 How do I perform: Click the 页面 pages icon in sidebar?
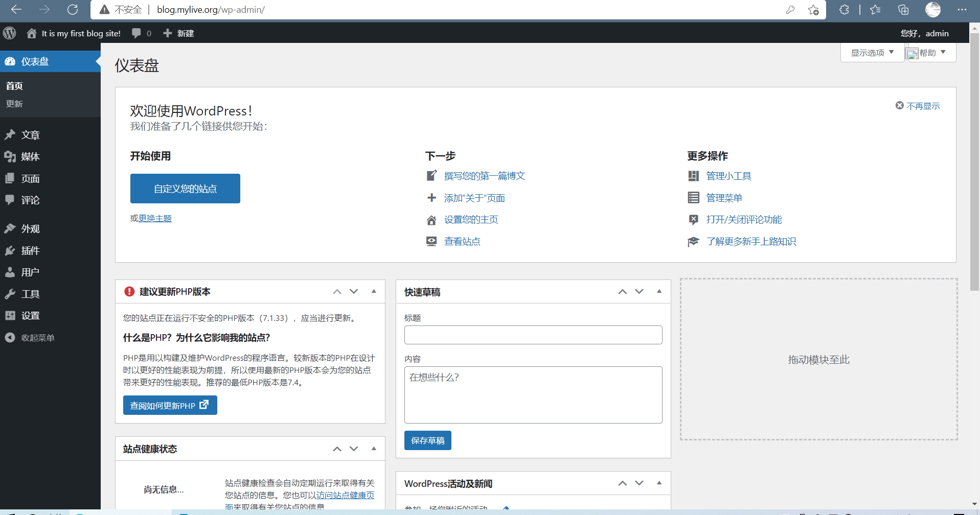click(x=10, y=178)
